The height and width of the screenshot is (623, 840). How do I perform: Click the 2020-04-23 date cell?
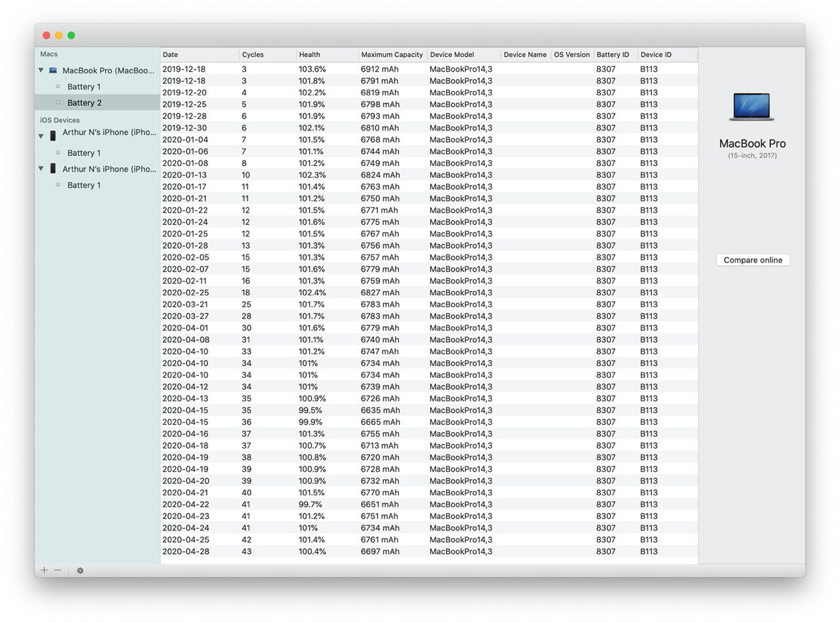tap(184, 516)
